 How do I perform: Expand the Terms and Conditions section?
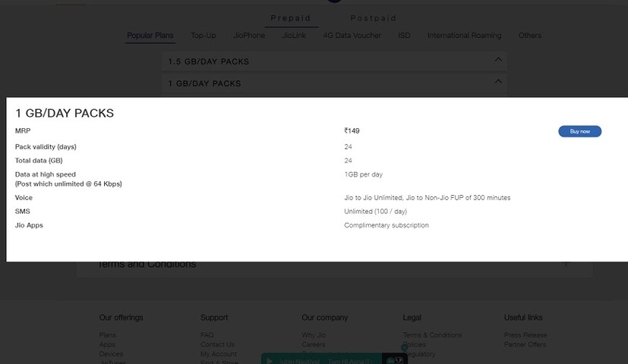pyautogui.click(x=566, y=264)
